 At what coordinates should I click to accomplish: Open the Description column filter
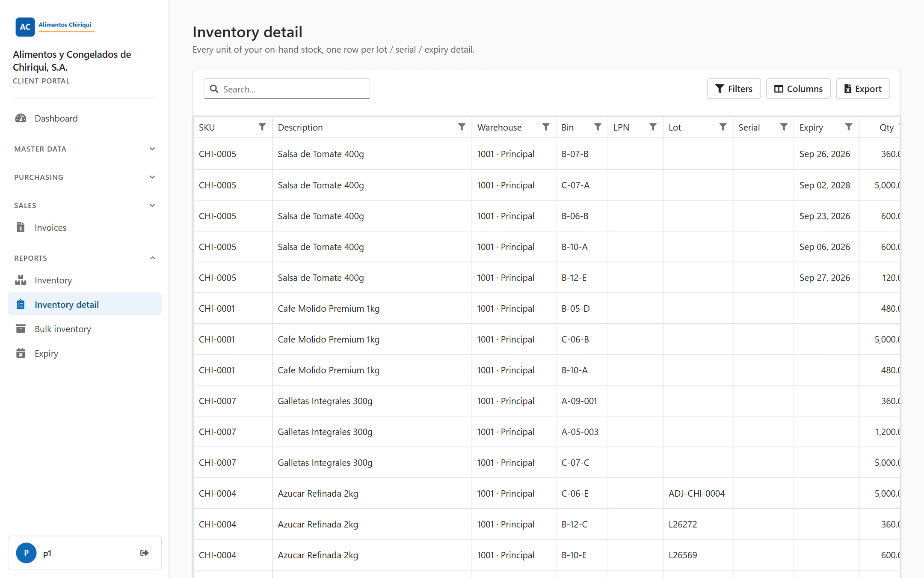(x=462, y=127)
